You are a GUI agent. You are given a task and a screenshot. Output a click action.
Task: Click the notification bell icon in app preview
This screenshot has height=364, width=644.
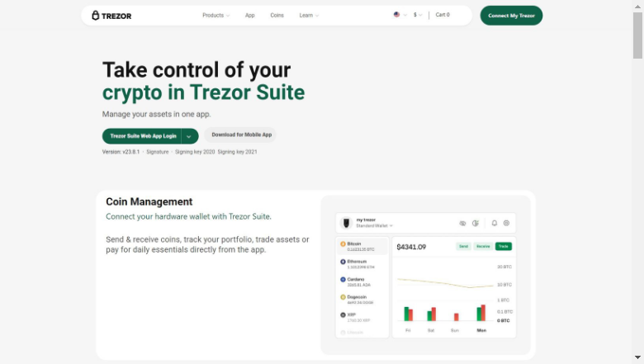click(495, 223)
